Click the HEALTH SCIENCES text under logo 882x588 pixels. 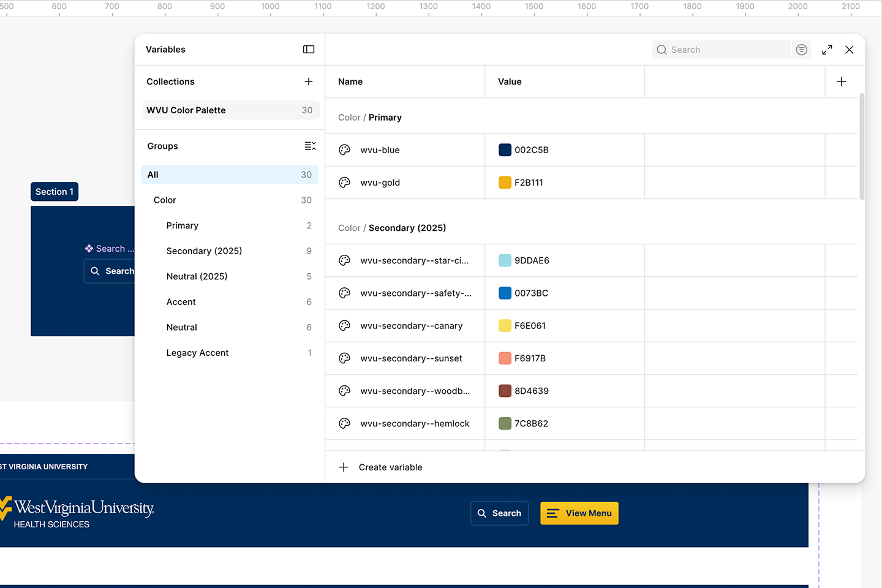pos(51,524)
